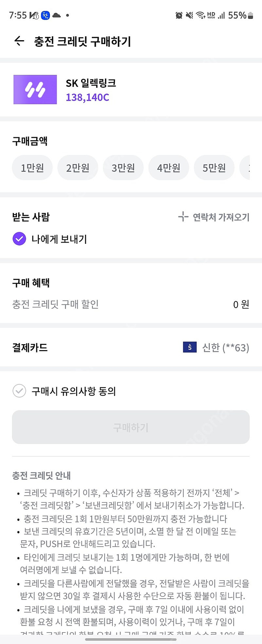The image size is (262, 644).
Task: Tap the SK 일렉링크 purple logo
Action: pyautogui.click(x=35, y=90)
